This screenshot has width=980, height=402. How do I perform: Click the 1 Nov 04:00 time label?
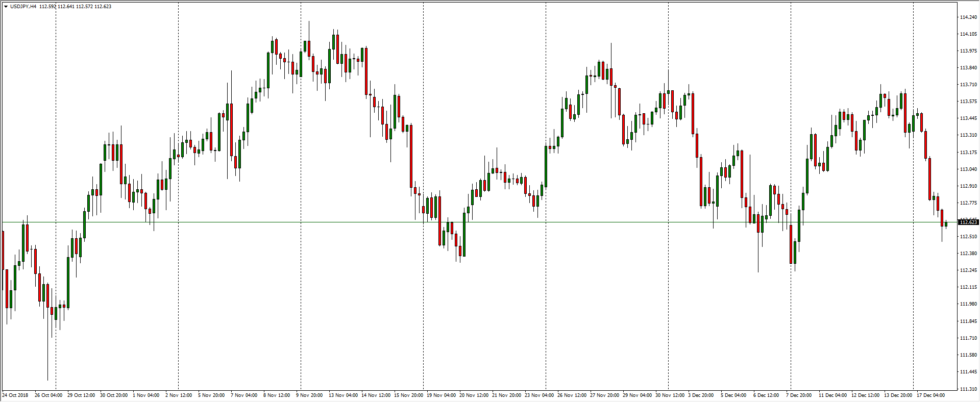tap(146, 395)
